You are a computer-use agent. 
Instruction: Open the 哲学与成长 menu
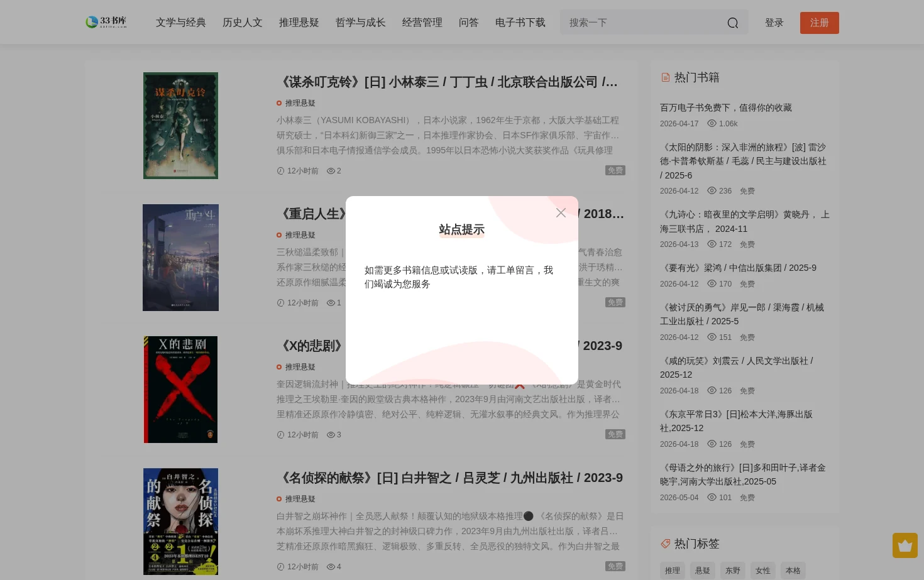tap(361, 23)
